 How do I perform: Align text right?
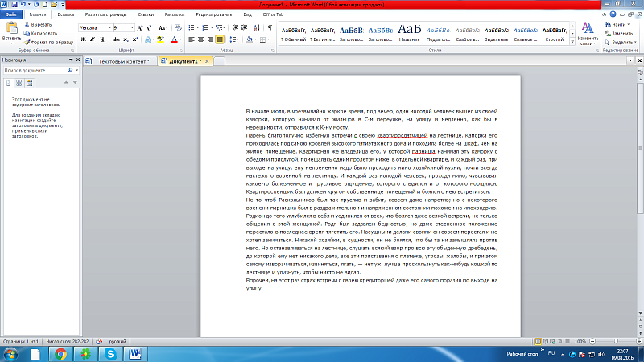[210, 39]
